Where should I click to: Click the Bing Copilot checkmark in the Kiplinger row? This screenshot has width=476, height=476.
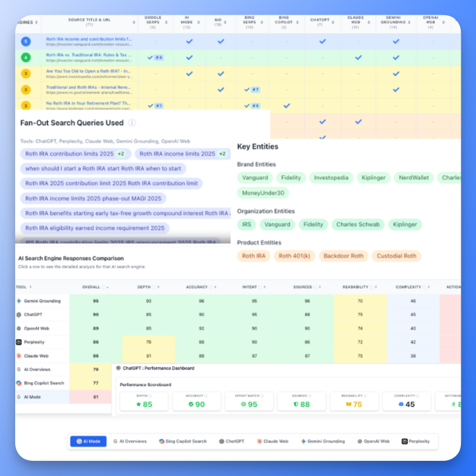[286, 106]
